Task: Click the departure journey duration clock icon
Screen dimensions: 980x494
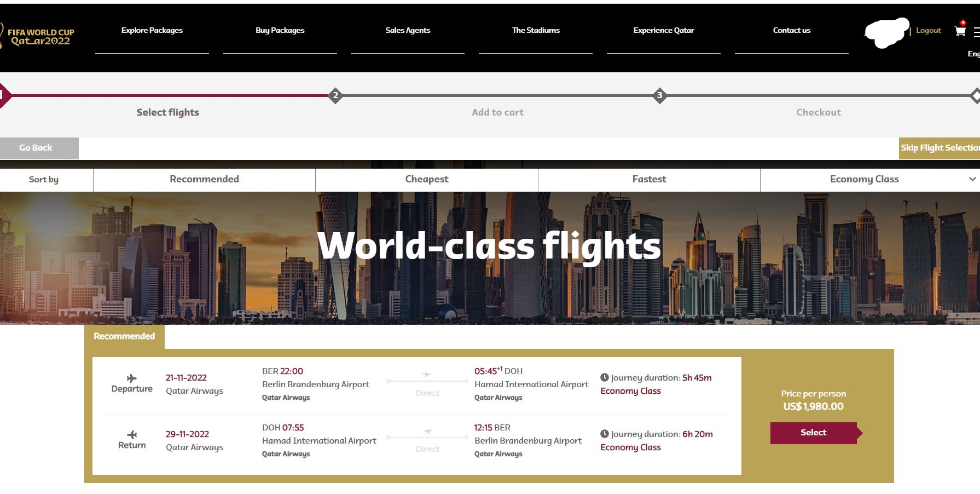Action: pos(605,377)
